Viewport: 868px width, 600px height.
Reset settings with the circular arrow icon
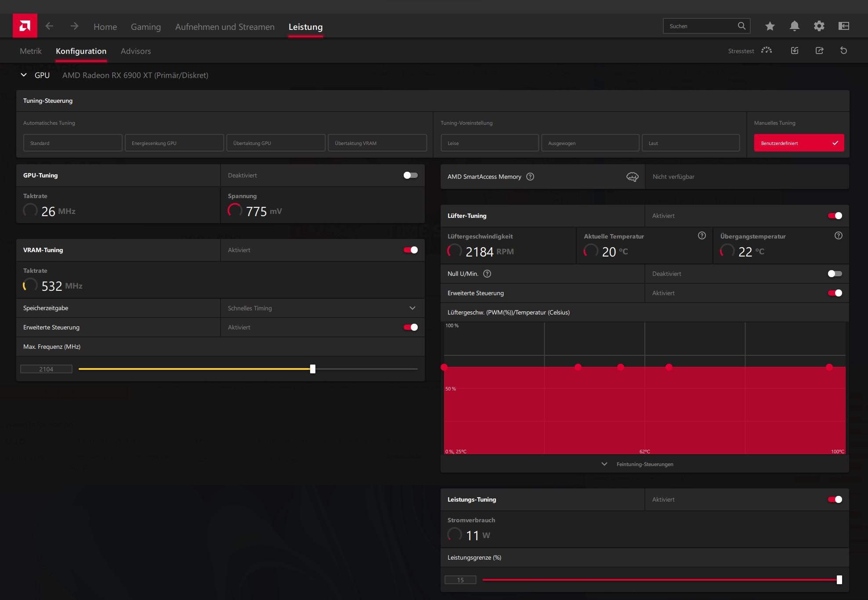843,51
